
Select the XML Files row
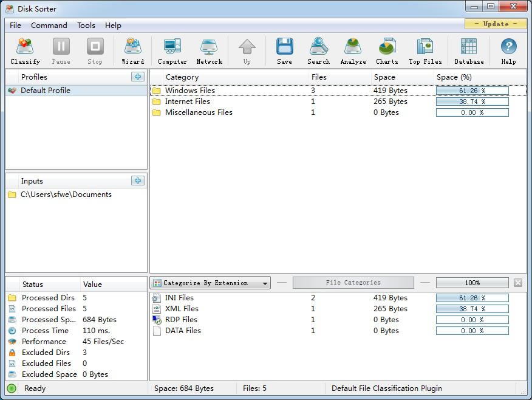click(338, 309)
